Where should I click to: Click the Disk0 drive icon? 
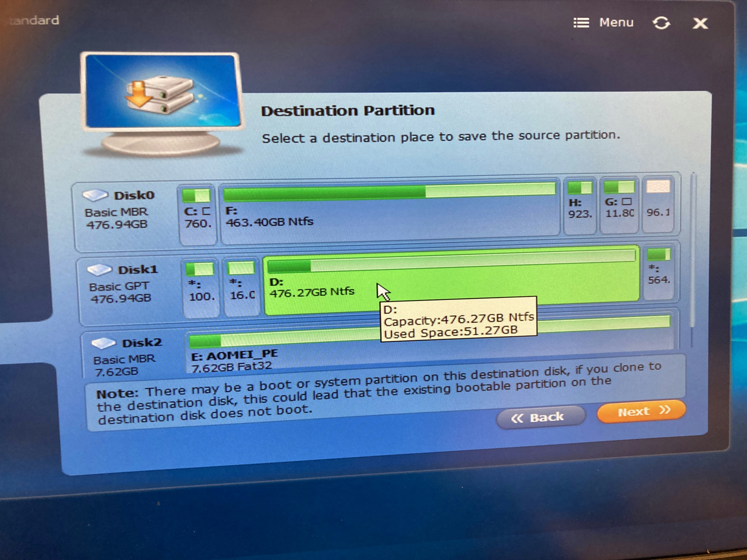click(95, 195)
